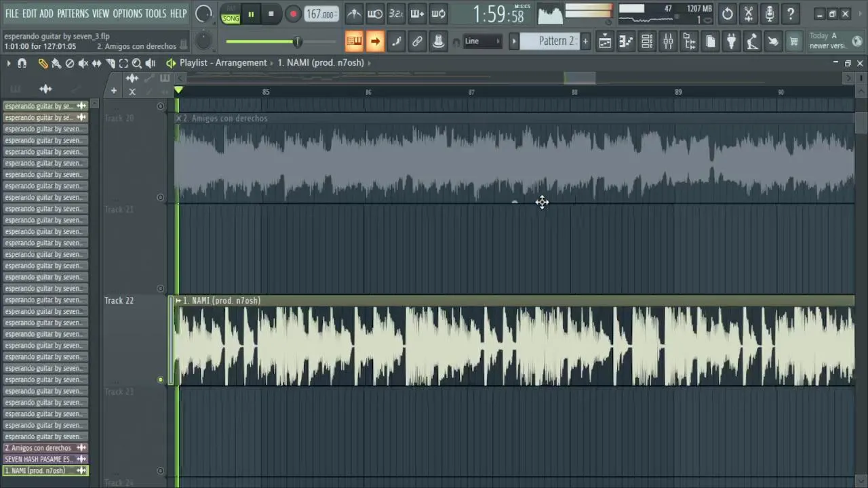Open the Plugin picker plug icon
The width and height of the screenshot is (868, 488).
pyautogui.click(x=731, y=41)
